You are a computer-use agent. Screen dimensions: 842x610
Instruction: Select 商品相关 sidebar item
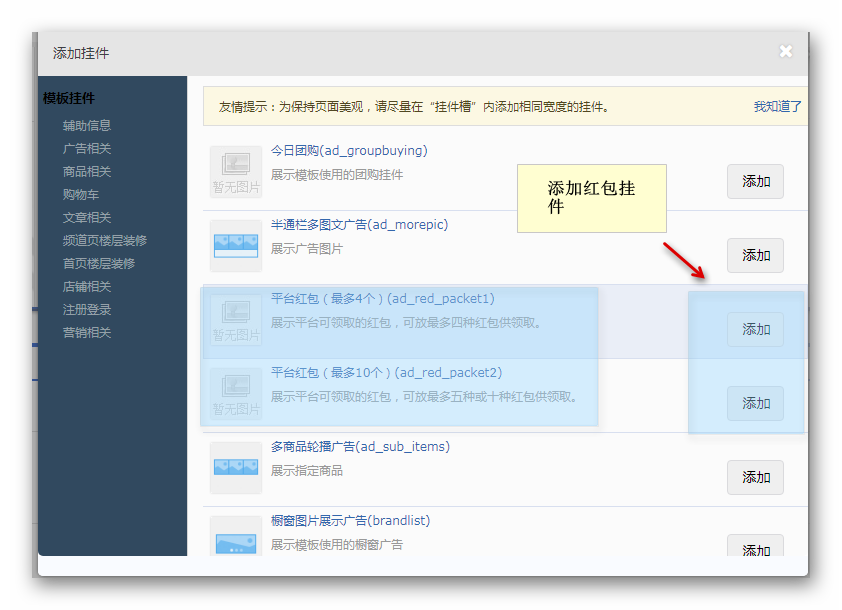point(86,172)
